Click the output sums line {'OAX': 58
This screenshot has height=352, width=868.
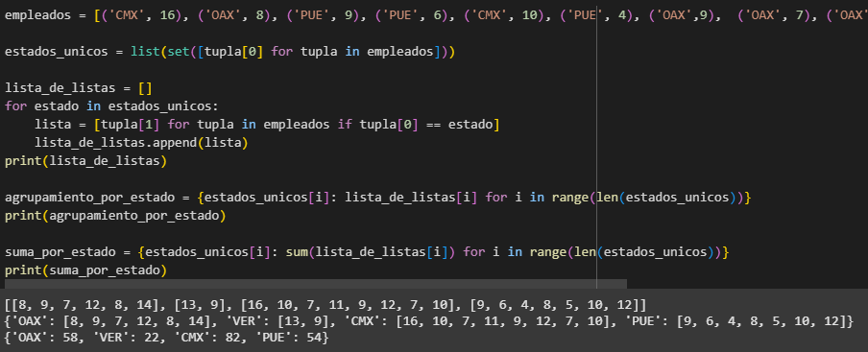click(166, 337)
